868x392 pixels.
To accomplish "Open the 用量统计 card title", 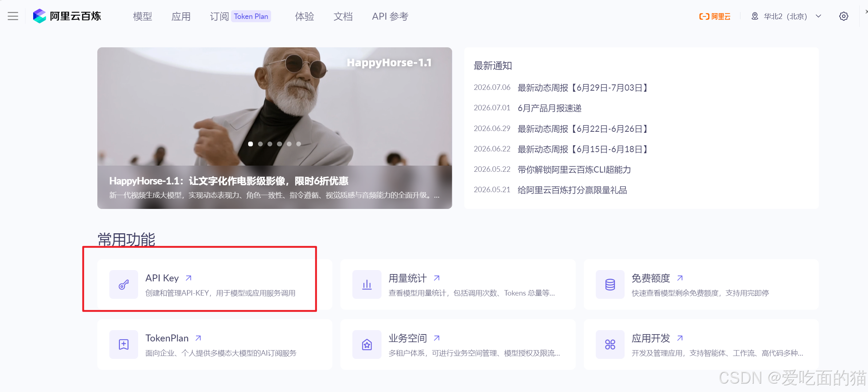I will click(x=408, y=278).
